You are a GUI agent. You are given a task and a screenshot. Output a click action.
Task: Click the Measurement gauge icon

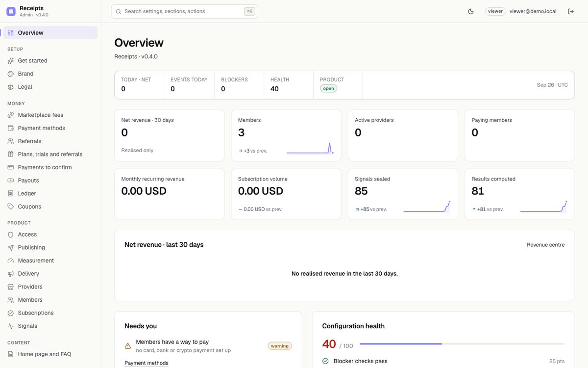[x=11, y=261]
